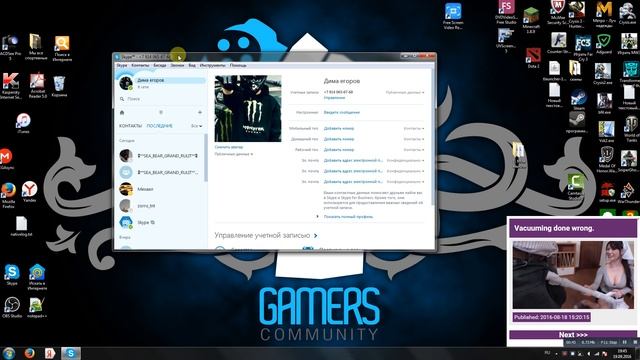Open the ACDSee Pro desktop icon
640x360 pixels.
point(10,47)
